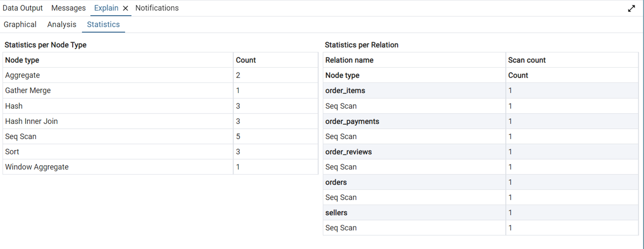Select the Gather Merge row

pyautogui.click(x=28, y=90)
